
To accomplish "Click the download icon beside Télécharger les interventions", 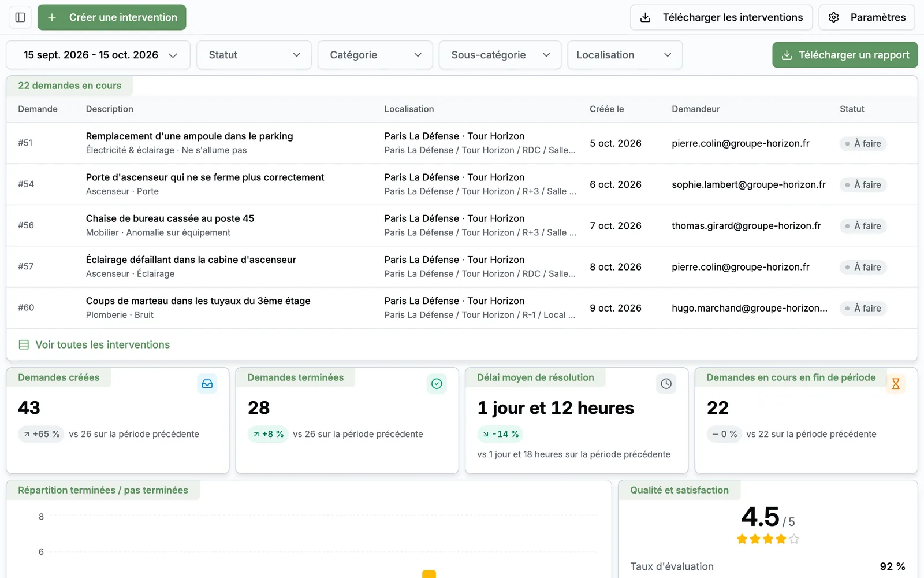I will click(646, 17).
